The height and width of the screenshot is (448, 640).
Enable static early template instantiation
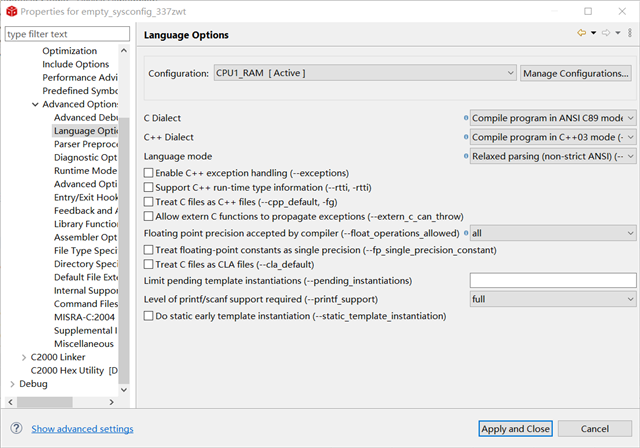149,316
